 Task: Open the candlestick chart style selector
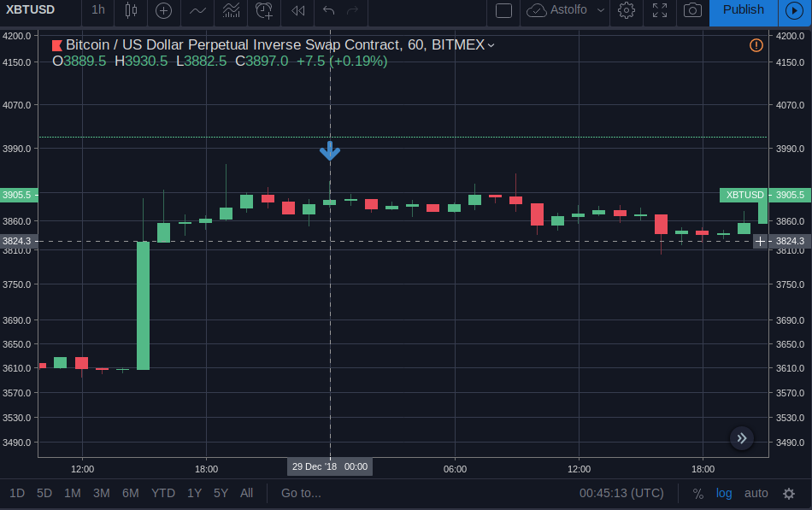129,12
